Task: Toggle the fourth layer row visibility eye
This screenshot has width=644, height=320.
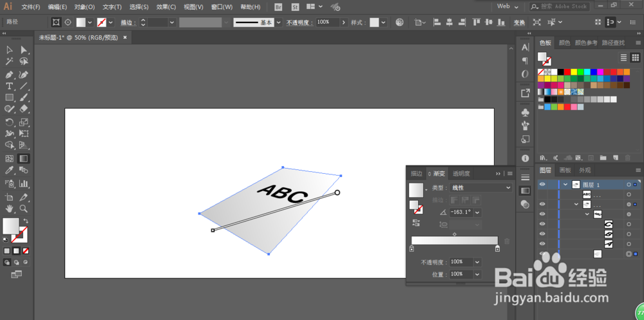Action: [x=542, y=224]
